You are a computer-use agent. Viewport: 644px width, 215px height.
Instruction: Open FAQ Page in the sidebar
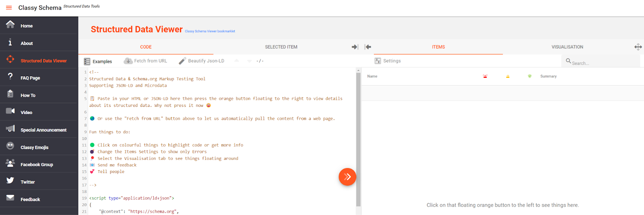click(x=30, y=78)
